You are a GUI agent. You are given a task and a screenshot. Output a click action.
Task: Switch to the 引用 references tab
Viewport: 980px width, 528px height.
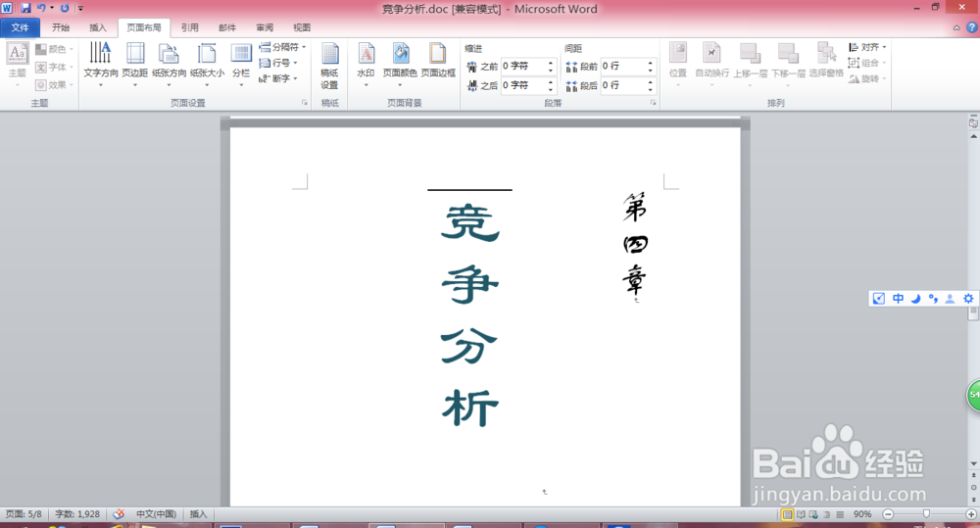click(190, 27)
